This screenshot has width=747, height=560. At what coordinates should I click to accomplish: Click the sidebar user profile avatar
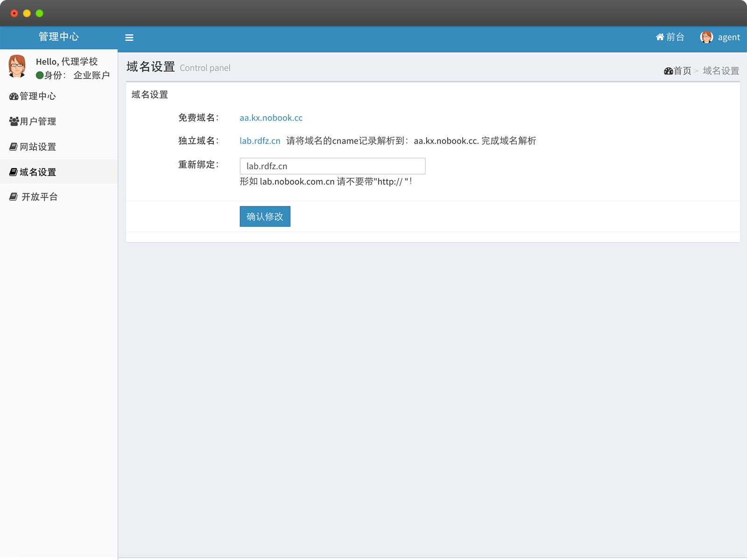pyautogui.click(x=17, y=66)
